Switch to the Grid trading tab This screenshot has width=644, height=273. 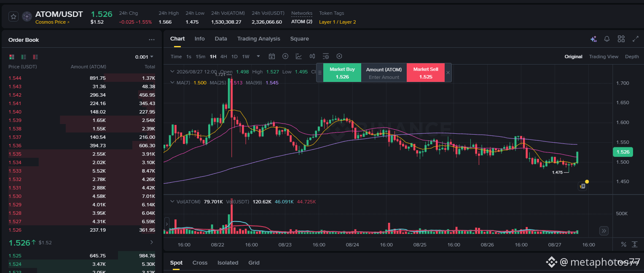point(254,263)
